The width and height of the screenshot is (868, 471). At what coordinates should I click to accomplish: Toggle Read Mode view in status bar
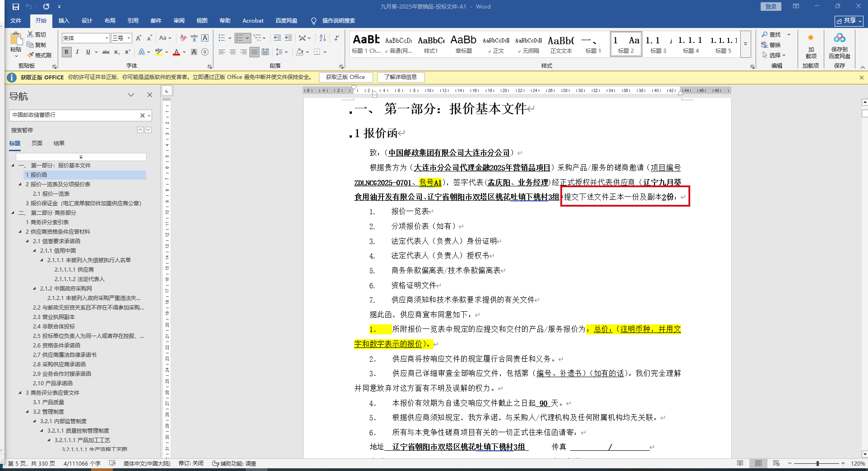click(x=740, y=463)
